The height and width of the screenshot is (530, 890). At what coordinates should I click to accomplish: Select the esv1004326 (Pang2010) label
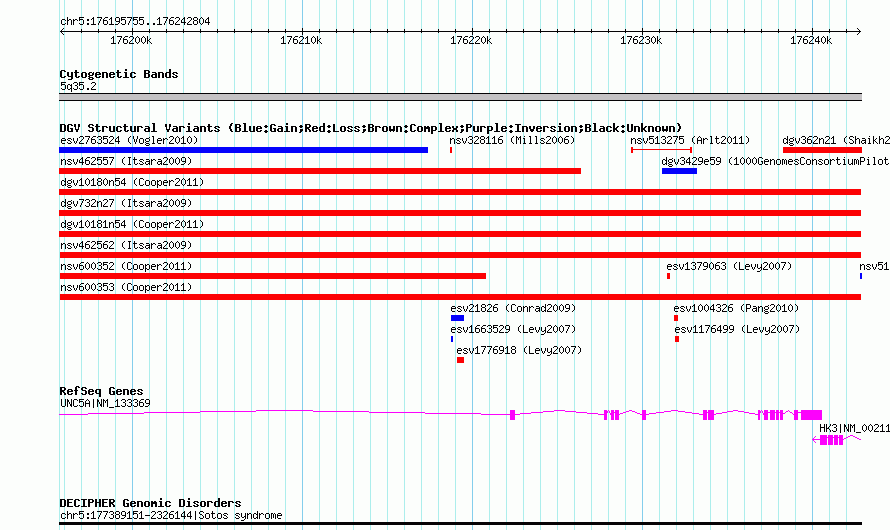click(x=736, y=308)
